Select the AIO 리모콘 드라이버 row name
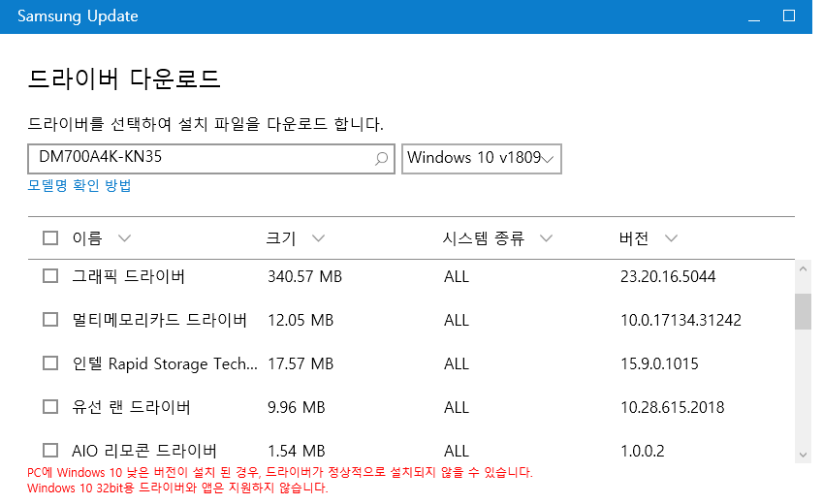Screen dimensions: 823x504 click(x=144, y=451)
